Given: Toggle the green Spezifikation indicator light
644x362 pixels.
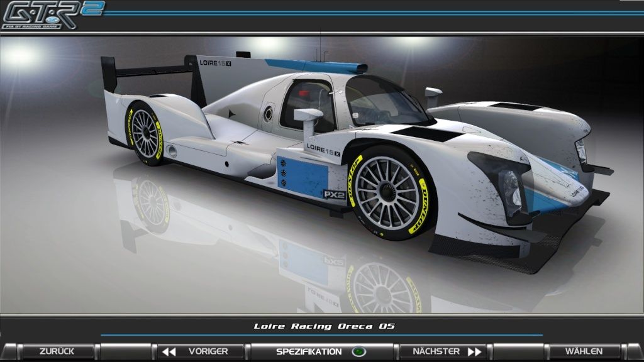Looking at the screenshot, I should pyautogui.click(x=359, y=352).
